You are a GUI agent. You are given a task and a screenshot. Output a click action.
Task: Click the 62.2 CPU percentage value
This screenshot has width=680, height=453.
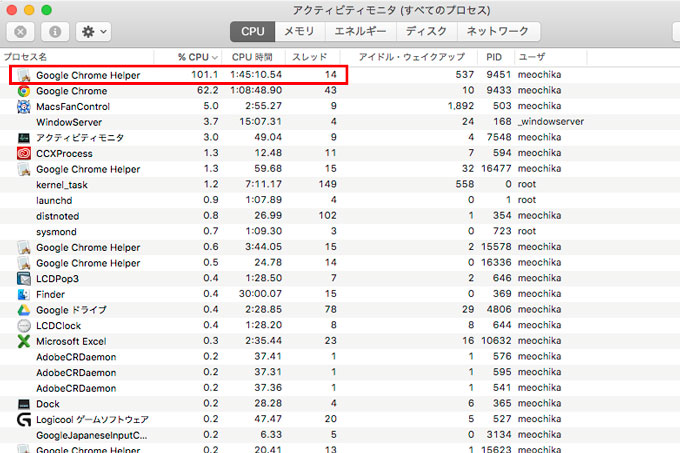pyautogui.click(x=207, y=90)
